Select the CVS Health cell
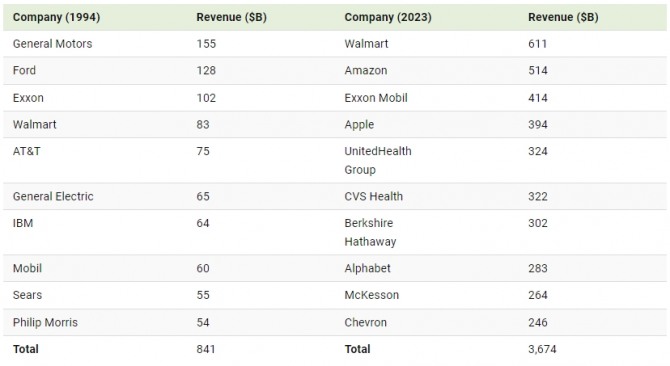 [373, 196]
